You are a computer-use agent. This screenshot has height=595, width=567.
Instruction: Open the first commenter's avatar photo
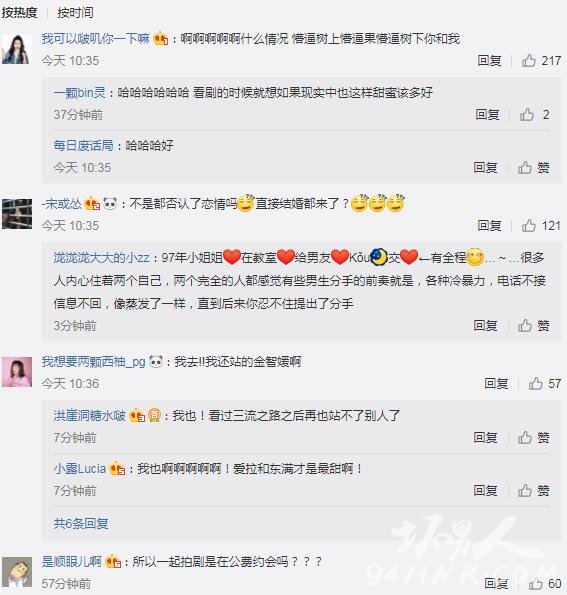(17, 49)
